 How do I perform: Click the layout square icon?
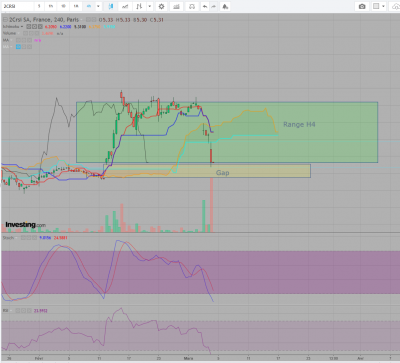coord(376,6)
